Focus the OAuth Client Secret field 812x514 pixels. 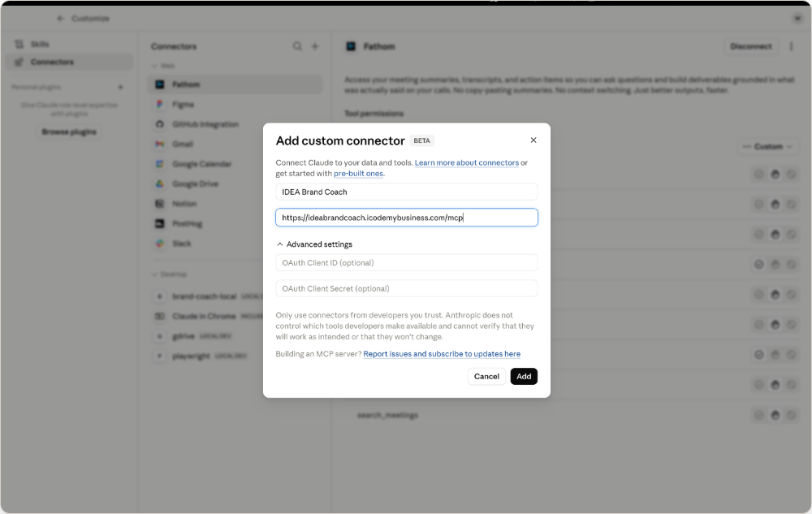(407, 288)
